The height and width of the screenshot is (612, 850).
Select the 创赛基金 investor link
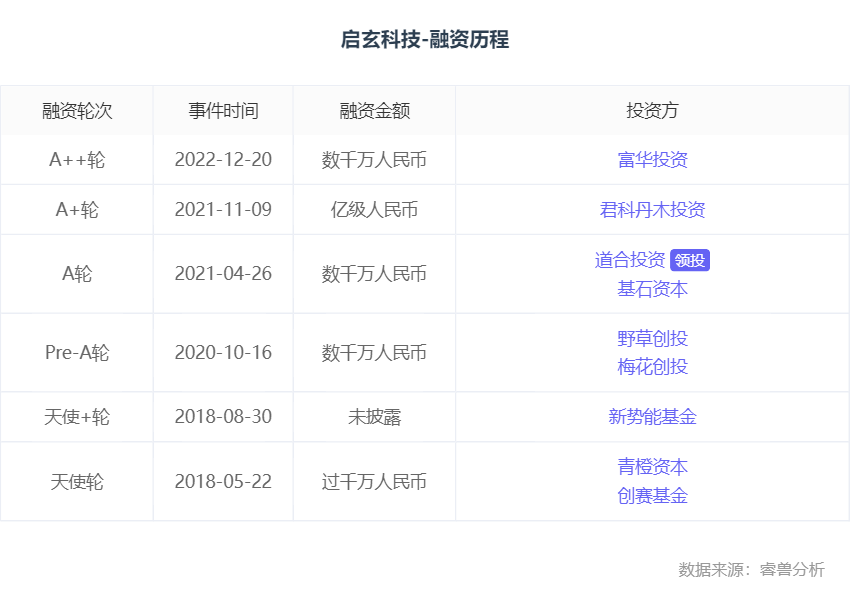[652, 496]
